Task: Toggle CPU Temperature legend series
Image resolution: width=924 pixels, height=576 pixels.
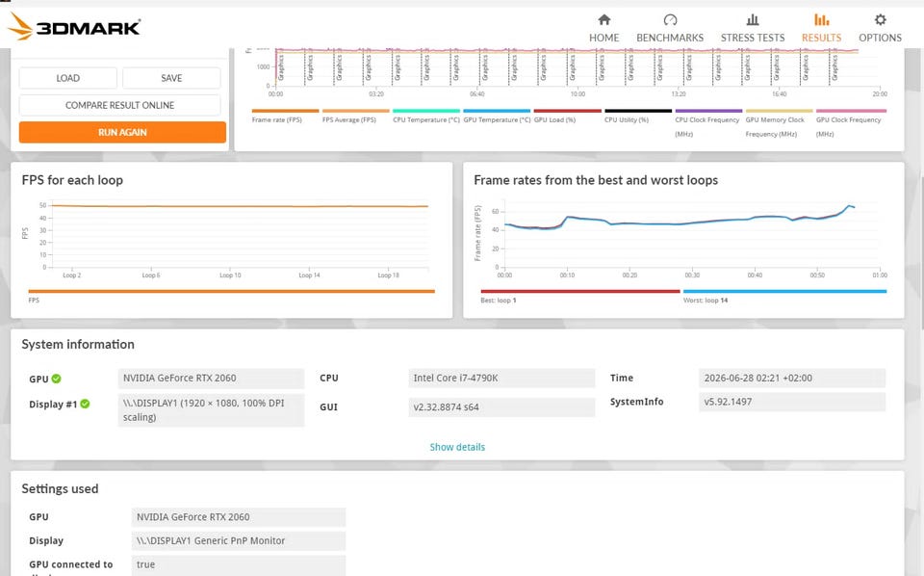Action: [x=426, y=116]
